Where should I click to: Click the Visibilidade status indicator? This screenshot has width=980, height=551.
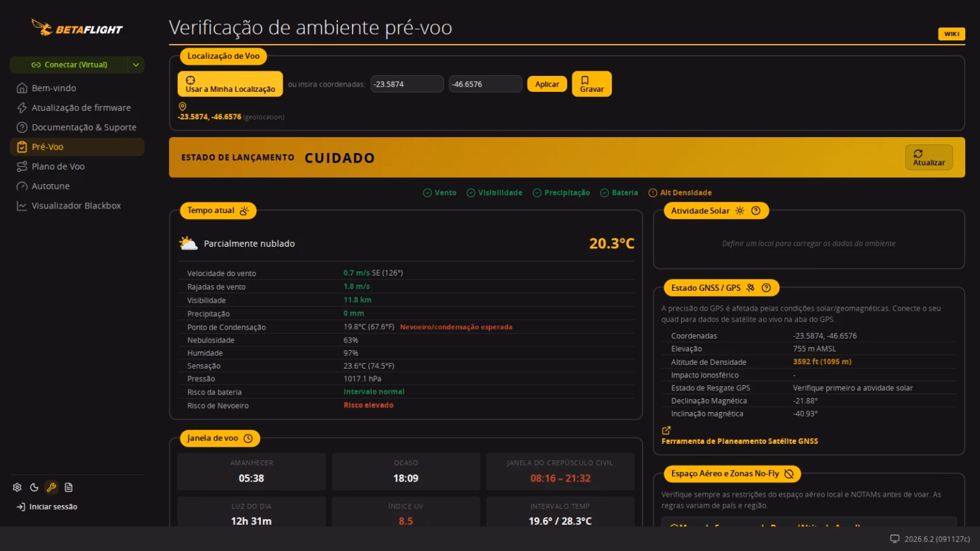point(494,193)
